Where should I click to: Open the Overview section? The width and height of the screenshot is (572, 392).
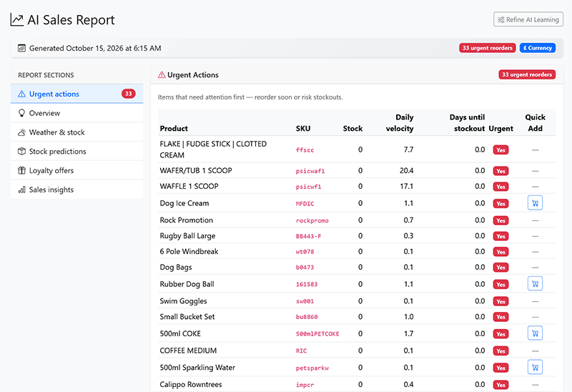coord(77,113)
